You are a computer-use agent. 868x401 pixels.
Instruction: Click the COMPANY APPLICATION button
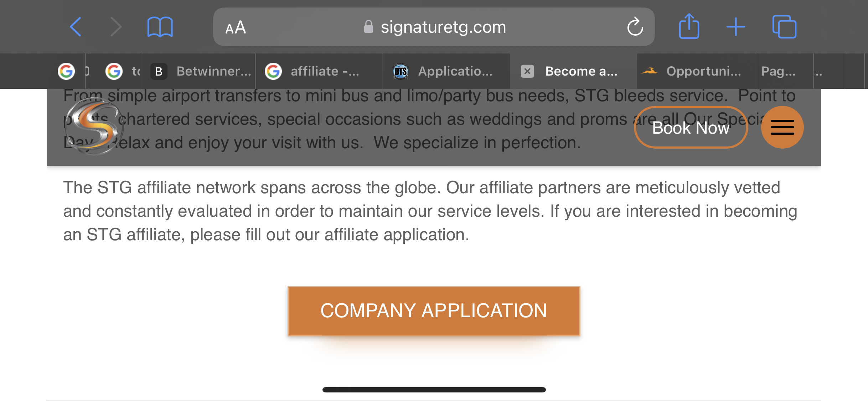pyautogui.click(x=434, y=311)
